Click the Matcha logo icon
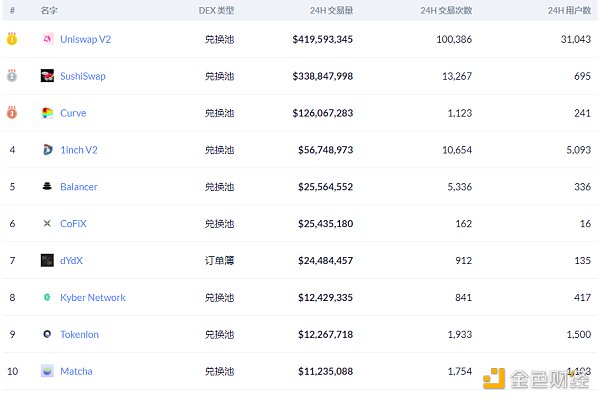 (47, 371)
